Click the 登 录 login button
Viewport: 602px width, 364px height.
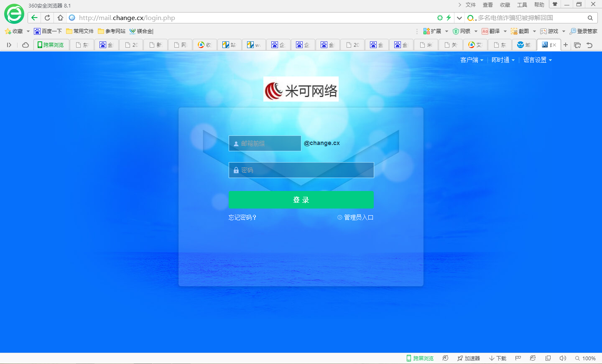pyautogui.click(x=301, y=200)
